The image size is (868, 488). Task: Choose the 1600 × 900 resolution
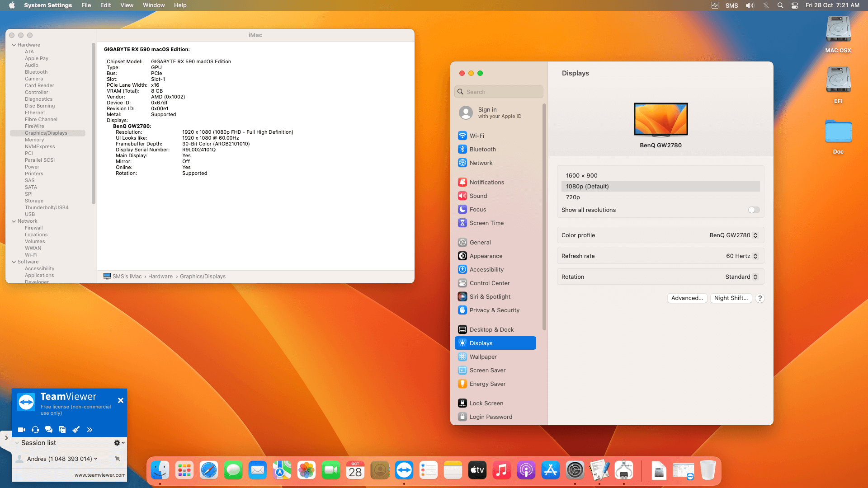point(581,175)
